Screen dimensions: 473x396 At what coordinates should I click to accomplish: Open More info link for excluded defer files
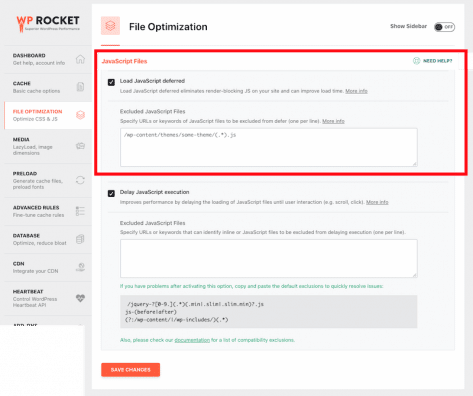click(333, 121)
